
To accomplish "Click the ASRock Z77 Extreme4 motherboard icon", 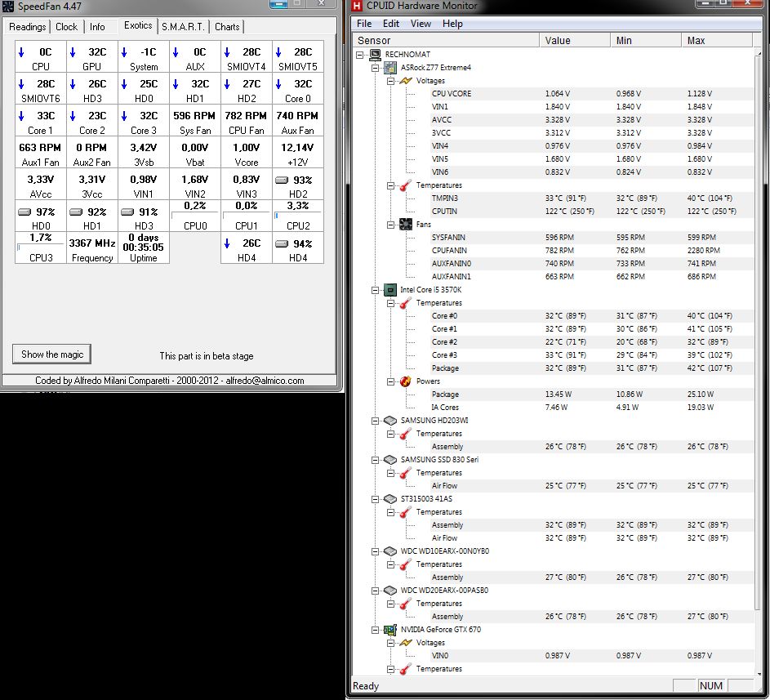I will 390,67.
